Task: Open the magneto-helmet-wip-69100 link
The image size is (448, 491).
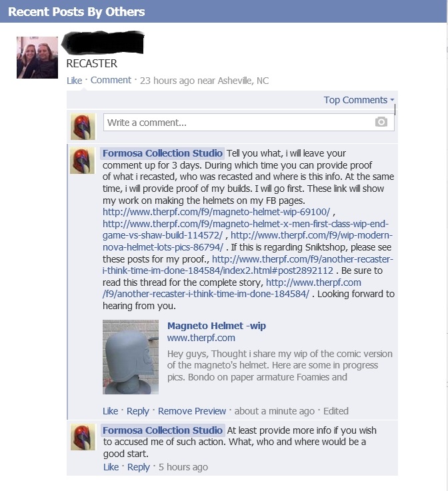Action: [216, 212]
